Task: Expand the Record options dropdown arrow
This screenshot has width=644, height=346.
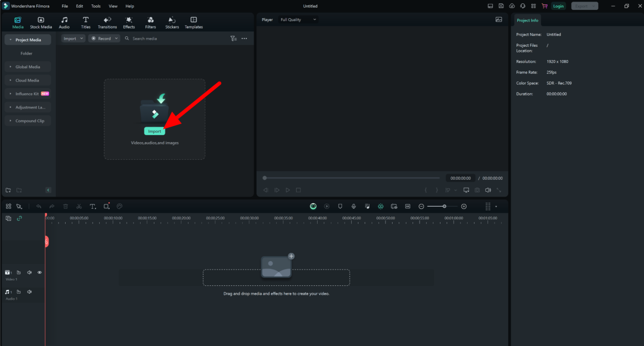Action: point(117,38)
